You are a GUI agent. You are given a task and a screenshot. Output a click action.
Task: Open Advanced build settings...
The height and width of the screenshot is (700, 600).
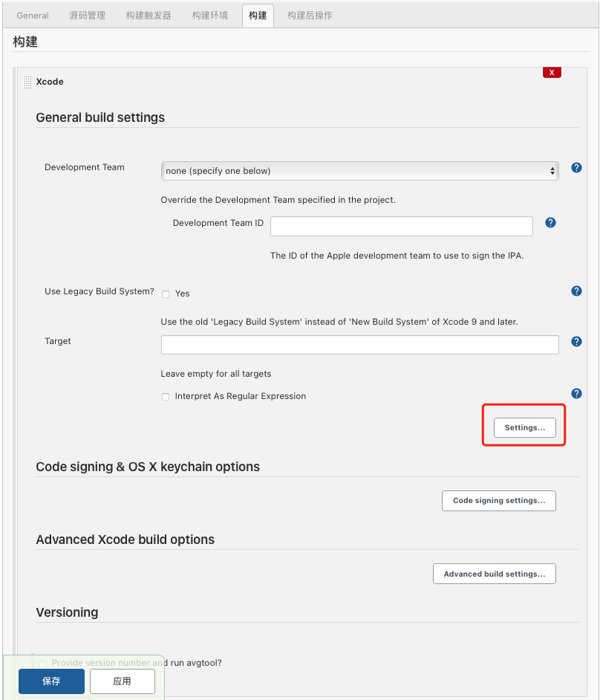point(495,574)
